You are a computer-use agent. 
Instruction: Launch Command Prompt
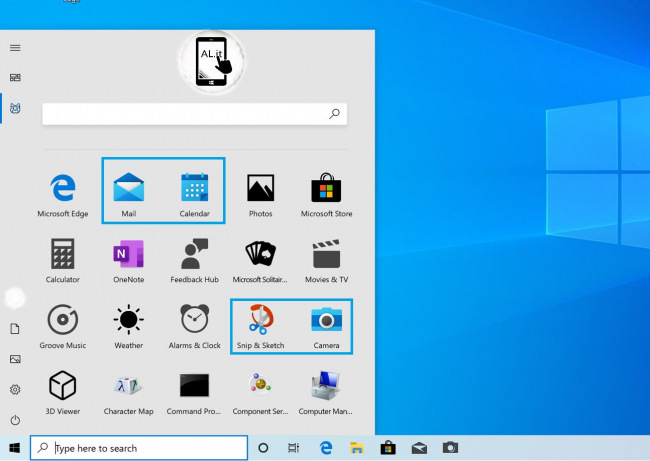pyautogui.click(x=194, y=393)
